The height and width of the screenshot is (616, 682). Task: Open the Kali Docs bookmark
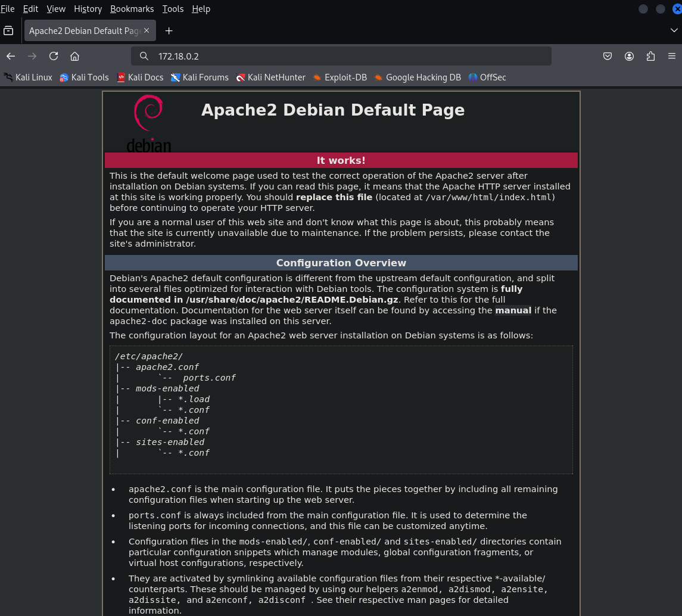click(x=141, y=77)
